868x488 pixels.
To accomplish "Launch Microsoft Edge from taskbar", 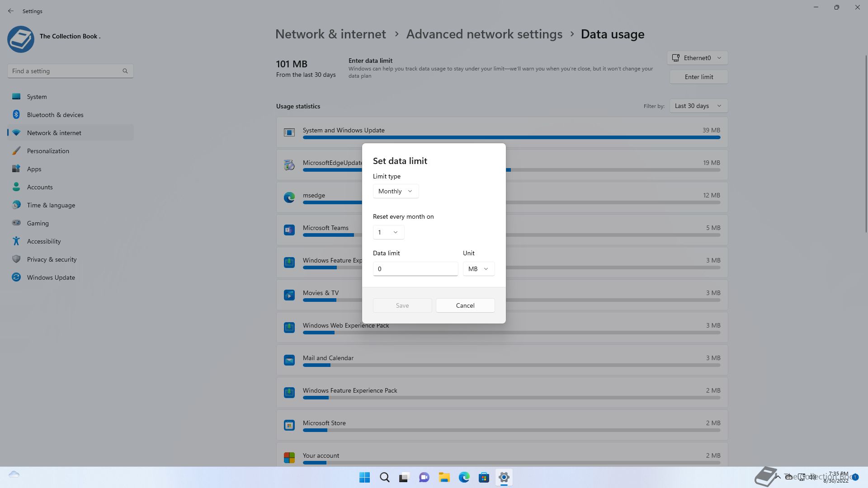I will [464, 477].
